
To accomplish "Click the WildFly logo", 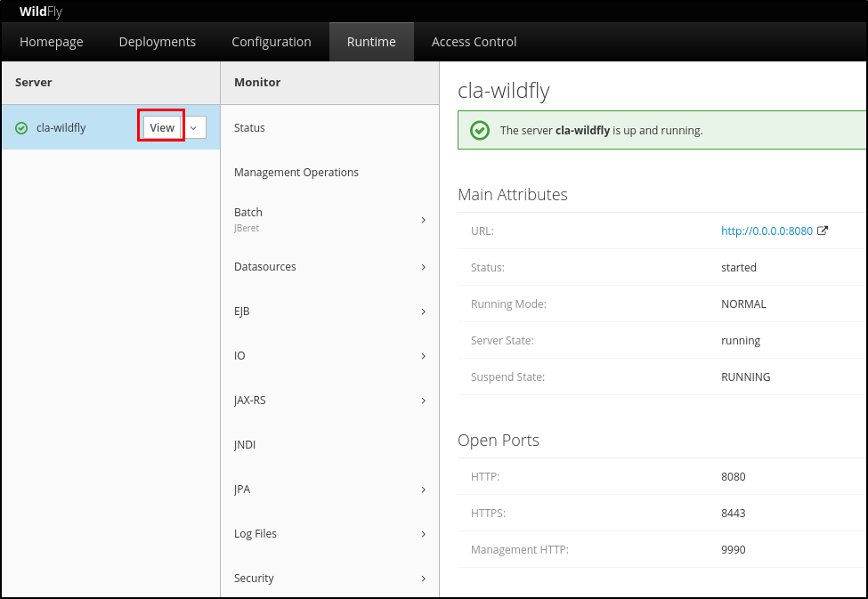I will click(x=40, y=12).
